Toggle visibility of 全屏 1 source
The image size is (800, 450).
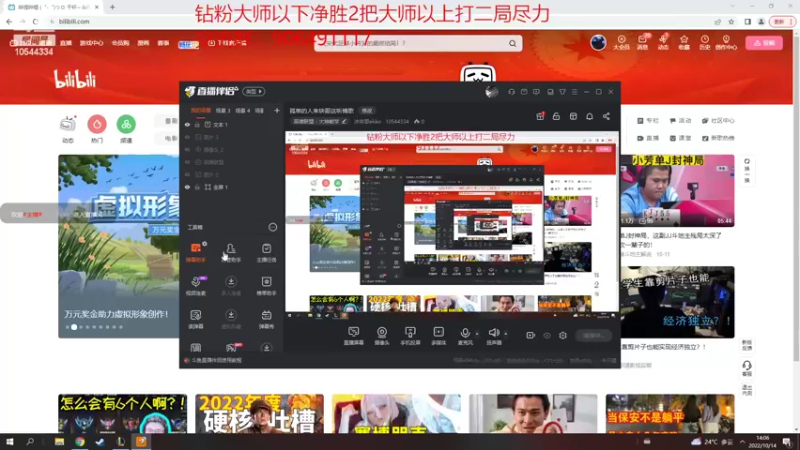[187, 187]
